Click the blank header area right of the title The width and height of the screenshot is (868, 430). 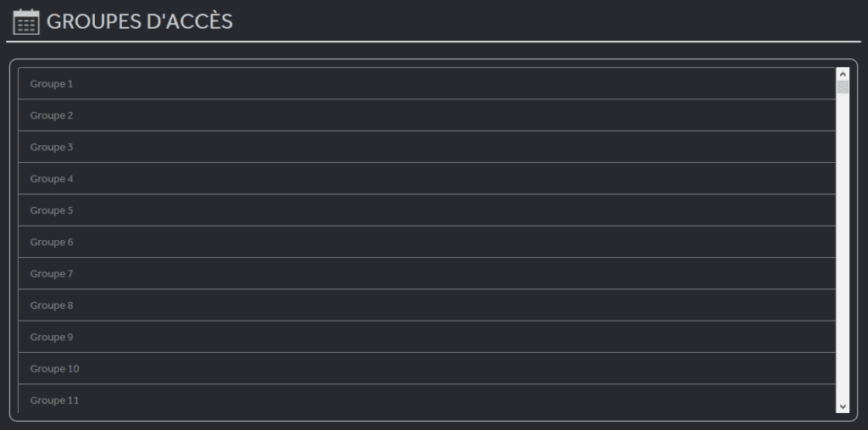pyautogui.click(x=551, y=21)
